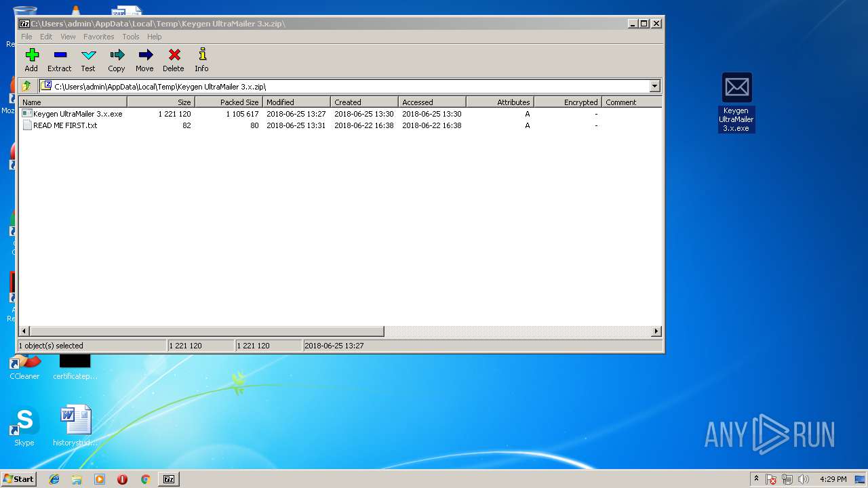Viewport: 868px width, 488px height.
Task: Expand the address path dropdown
Action: coord(654,86)
